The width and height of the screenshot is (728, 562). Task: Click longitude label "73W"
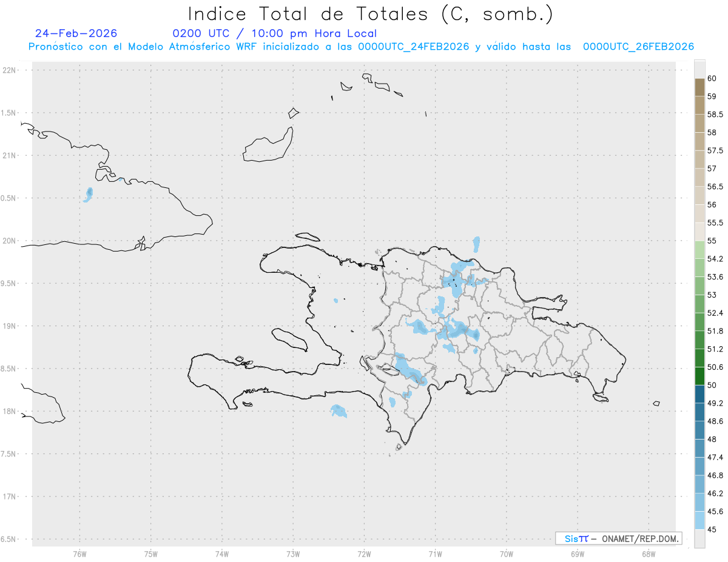pyautogui.click(x=293, y=554)
